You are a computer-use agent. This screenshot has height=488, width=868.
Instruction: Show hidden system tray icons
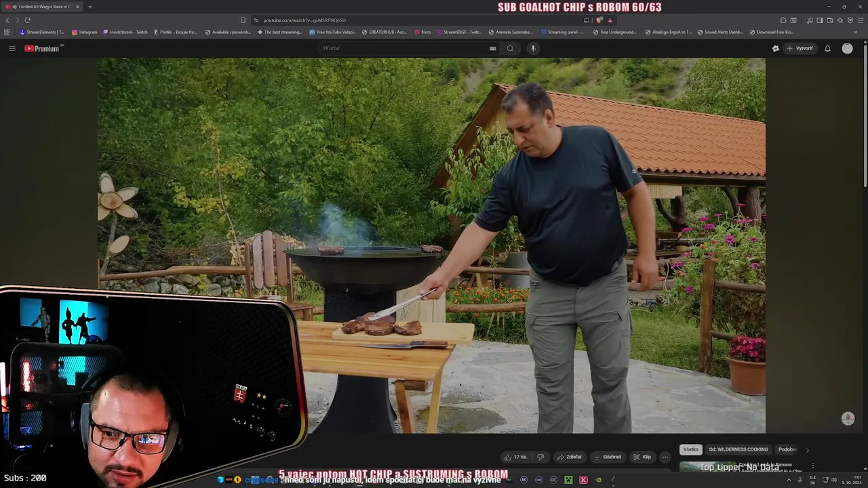(789, 480)
